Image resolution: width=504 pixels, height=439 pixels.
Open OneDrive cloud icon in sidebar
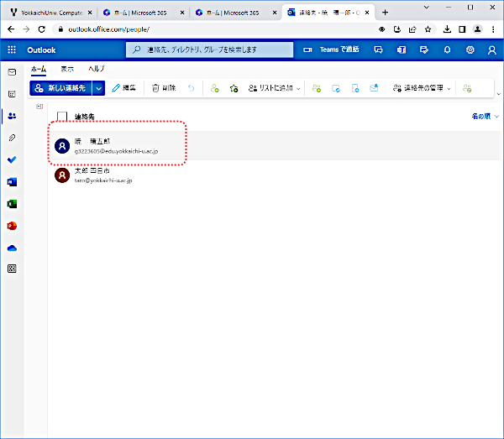(12, 248)
